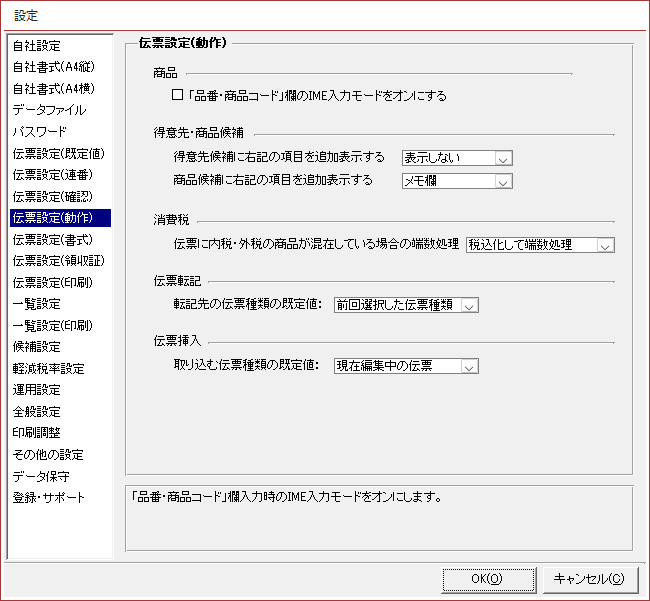Screen dimensions: 650x601
Task: Open the データファイル settings page
Action: (49, 110)
